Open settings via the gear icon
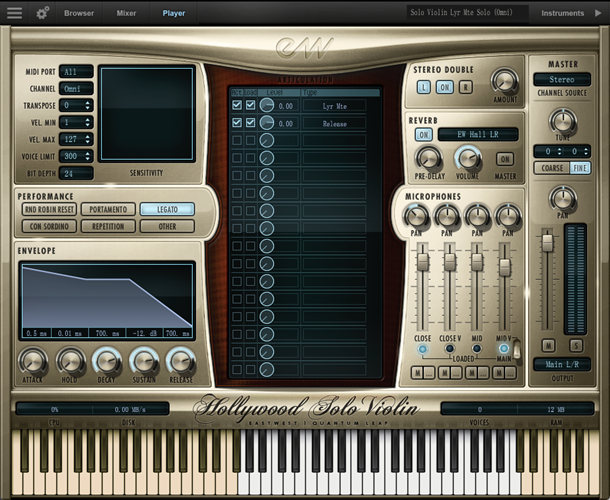Screen dimensions: 610x500 click(43, 13)
